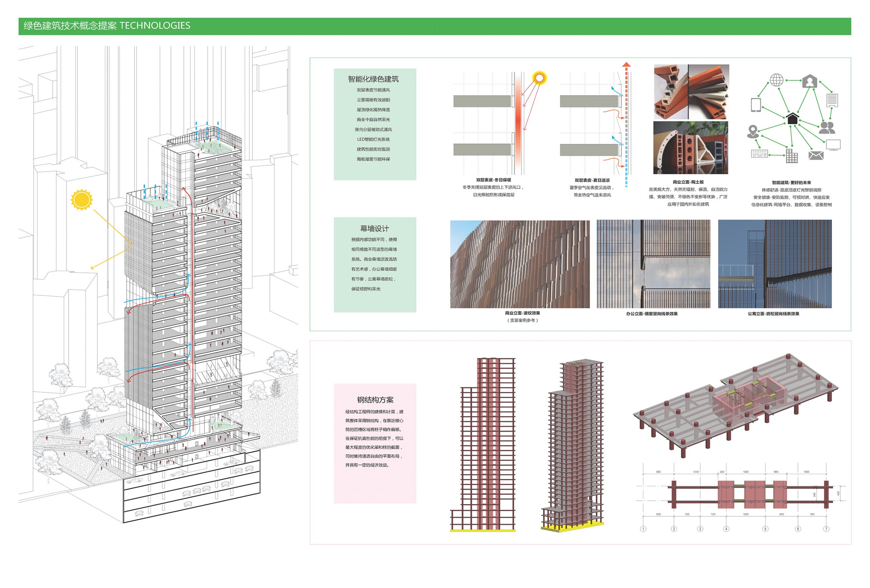Click the lined document page icon
This screenshot has width=870, height=588.
click(832, 100)
